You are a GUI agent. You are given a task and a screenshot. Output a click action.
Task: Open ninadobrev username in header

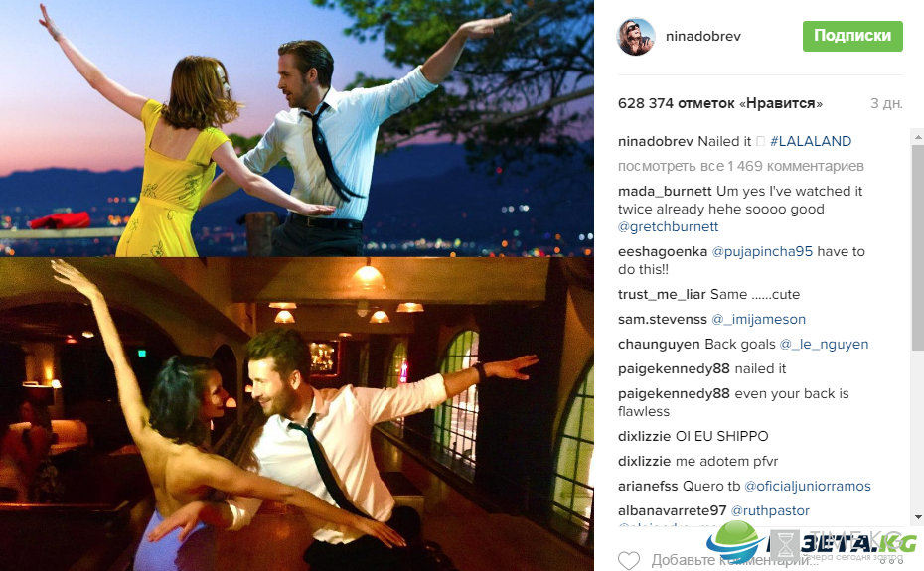point(703,36)
